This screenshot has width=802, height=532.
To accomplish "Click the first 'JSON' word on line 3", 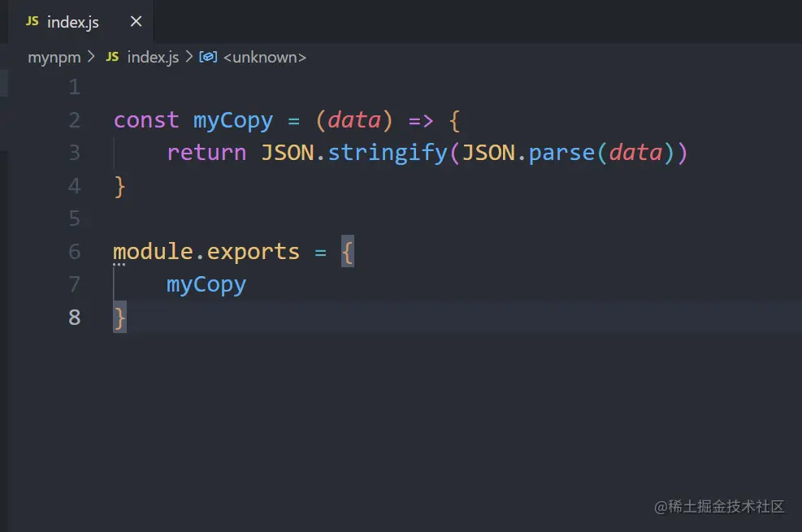I will click(288, 154).
